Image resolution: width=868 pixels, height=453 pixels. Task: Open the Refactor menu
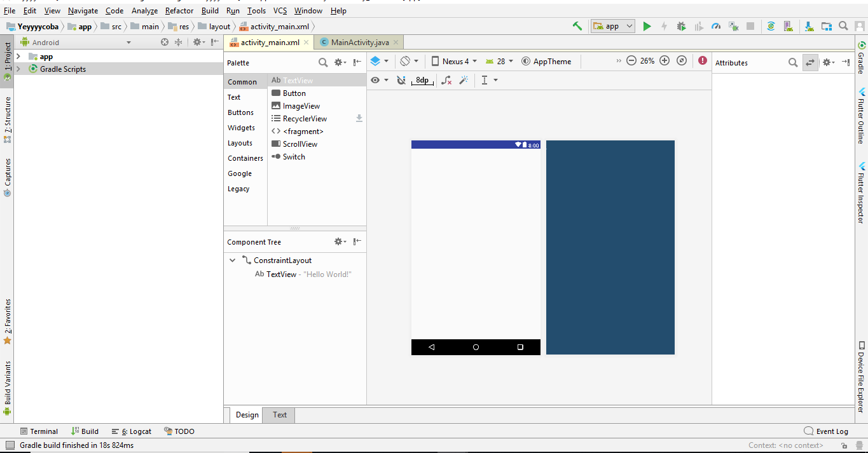(179, 11)
